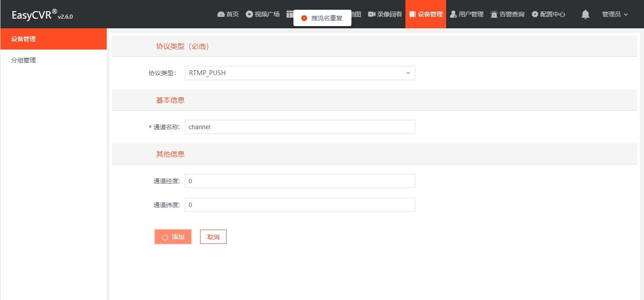Select 分组管理 in the left sidebar

click(54, 60)
